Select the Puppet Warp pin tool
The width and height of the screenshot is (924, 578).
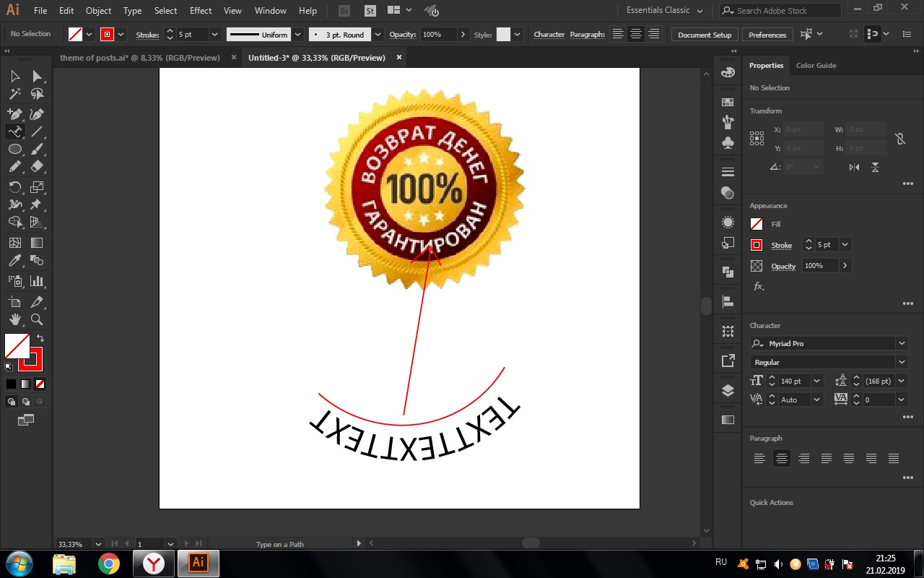(x=37, y=204)
